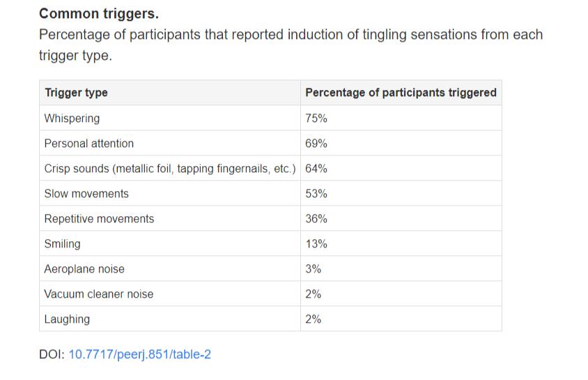Select the 'Whispering' table cell
This screenshot has height=380, width=588.
pos(72,119)
